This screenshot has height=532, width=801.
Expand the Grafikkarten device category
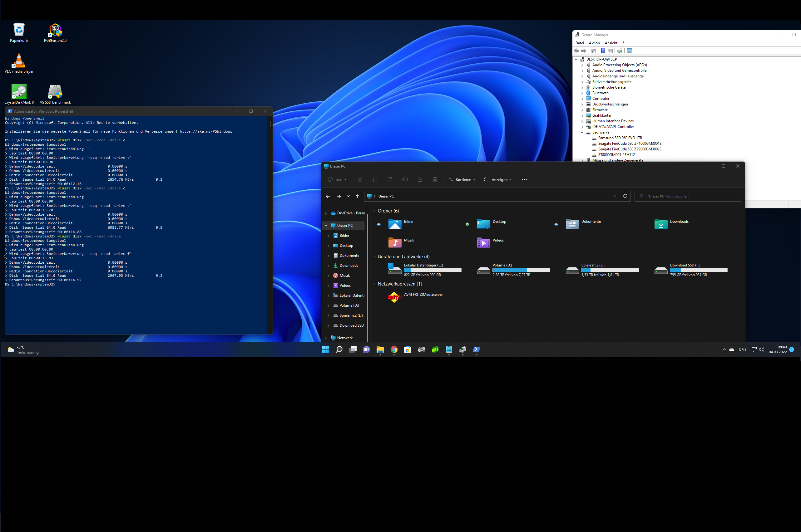(x=582, y=116)
